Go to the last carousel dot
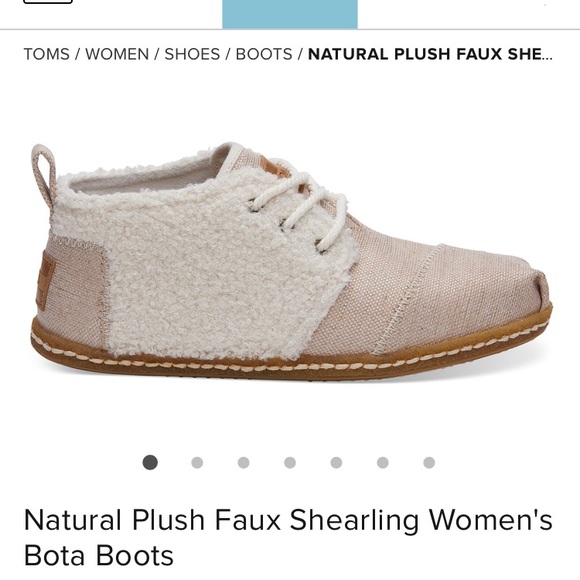Screen dimensions: 580x580 click(x=429, y=462)
